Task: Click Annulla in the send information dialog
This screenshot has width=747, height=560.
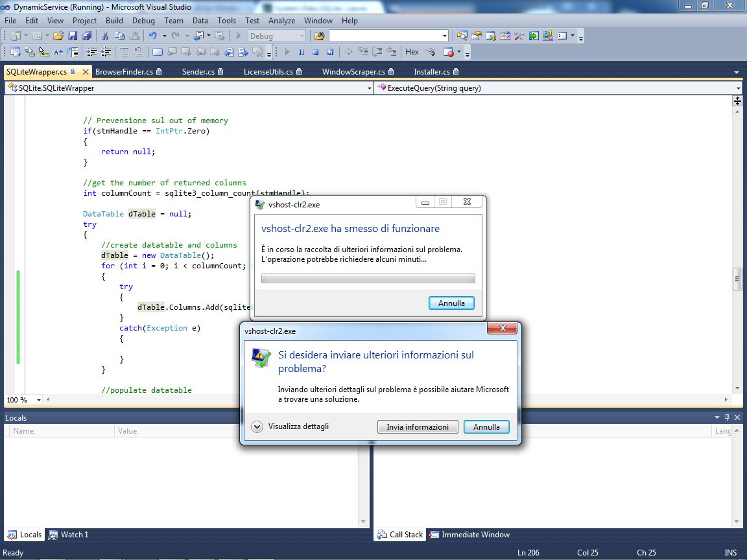Action: click(486, 426)
